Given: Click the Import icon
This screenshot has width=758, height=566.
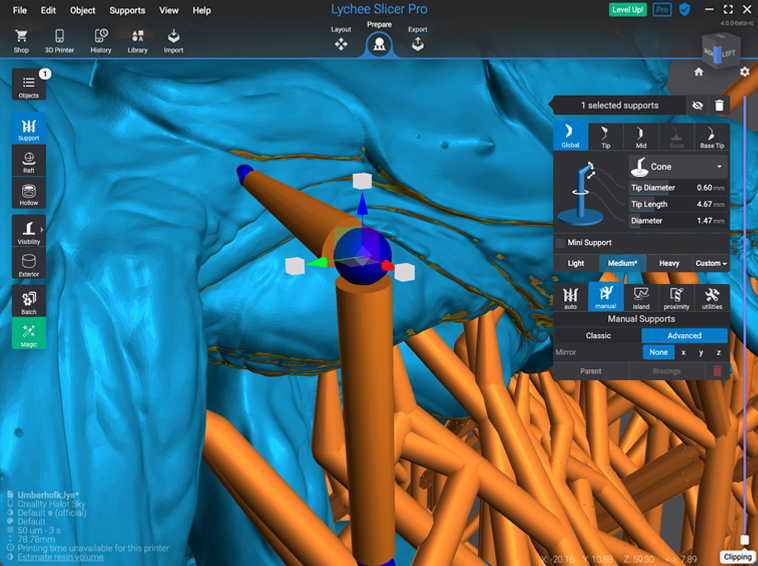Looking at the screenshot, I should coord(173,41).
